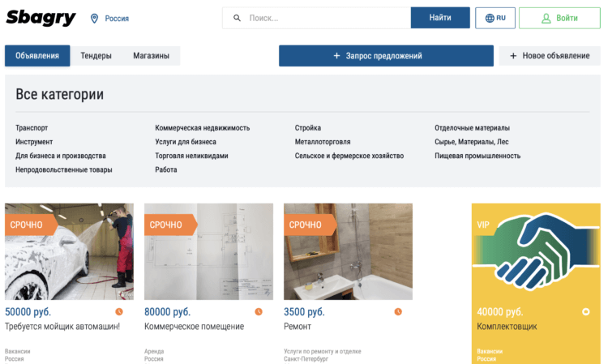Click Вакансии under the car wash listing
The width and height of the screenshot is (608, 364).
pos(18,351)
